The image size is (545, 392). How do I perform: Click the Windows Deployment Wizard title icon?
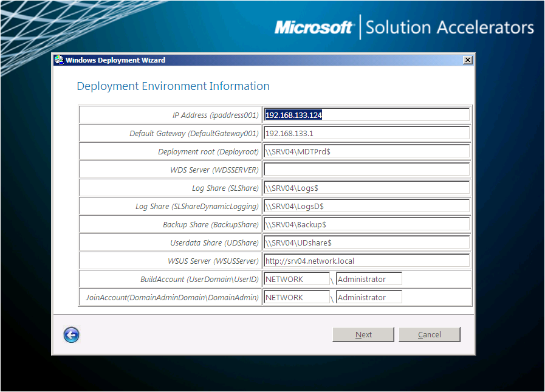(x=59, y=60)
